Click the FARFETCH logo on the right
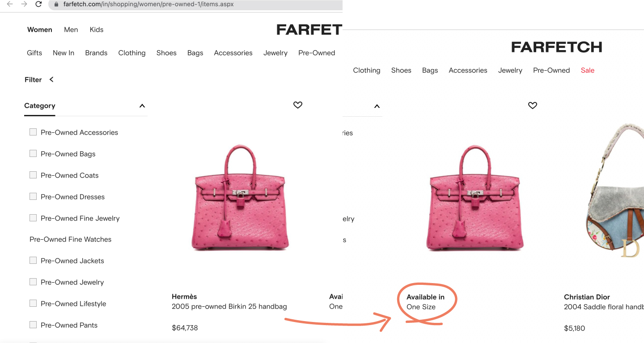 [556, 47]
